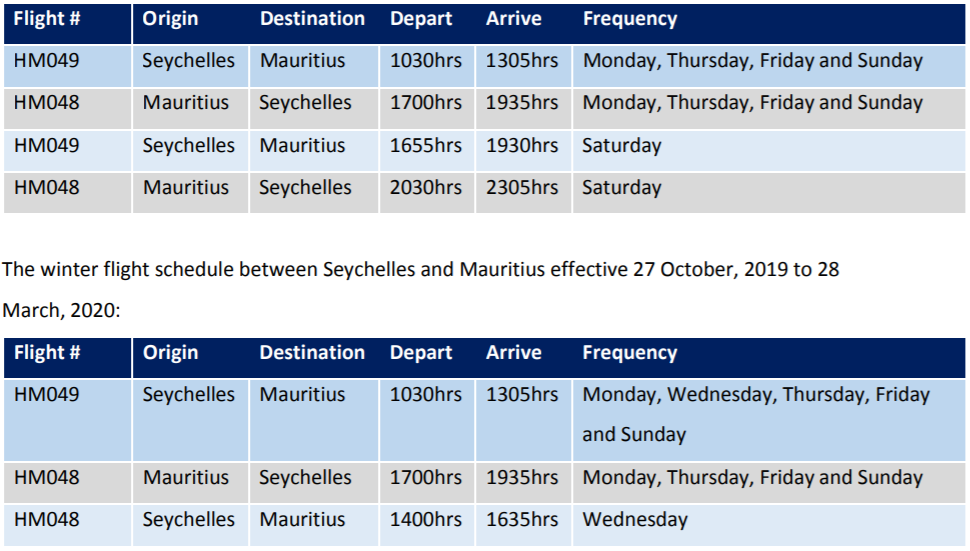Image resolution: width=970 pixels, height=551 pixels.
Task: Click the 1655hrs departure time cell
Action: coord(426,146)
